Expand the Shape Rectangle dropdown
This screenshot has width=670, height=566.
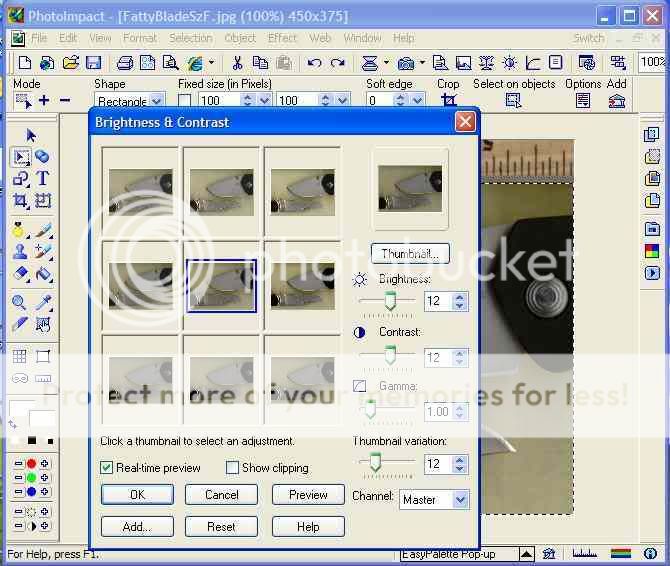(x=156, y=101)
